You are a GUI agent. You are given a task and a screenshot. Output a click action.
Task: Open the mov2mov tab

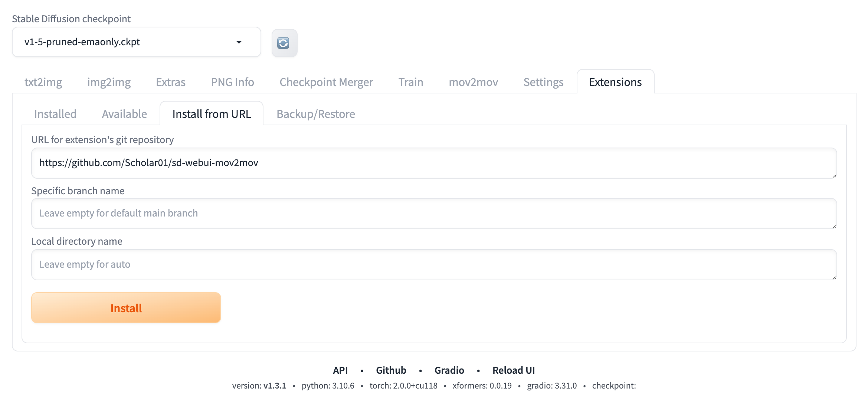(x=473, y=82)
